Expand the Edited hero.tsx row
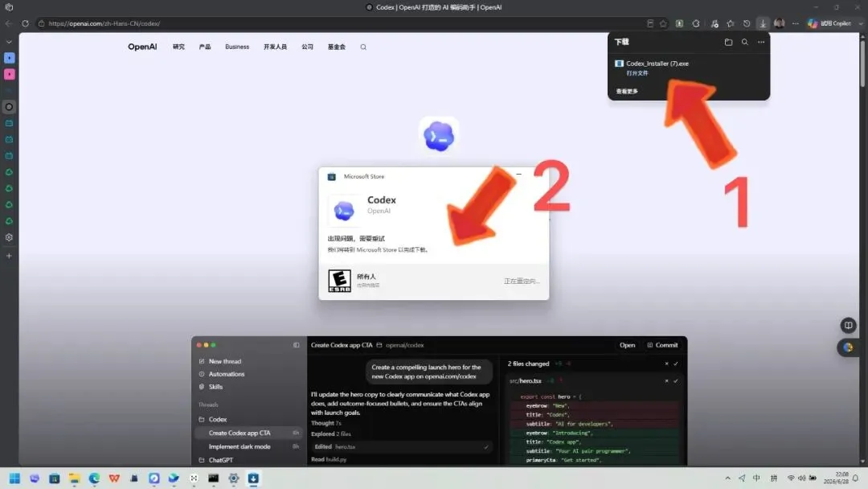The height and width of the screenshot is (489, 868). [401, 447]
